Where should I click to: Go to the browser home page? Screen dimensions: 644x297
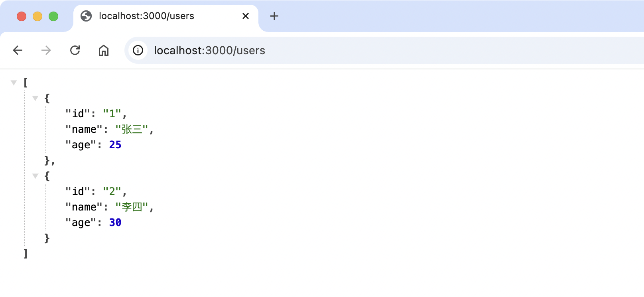pyautogui.click(x=104, y=50)
